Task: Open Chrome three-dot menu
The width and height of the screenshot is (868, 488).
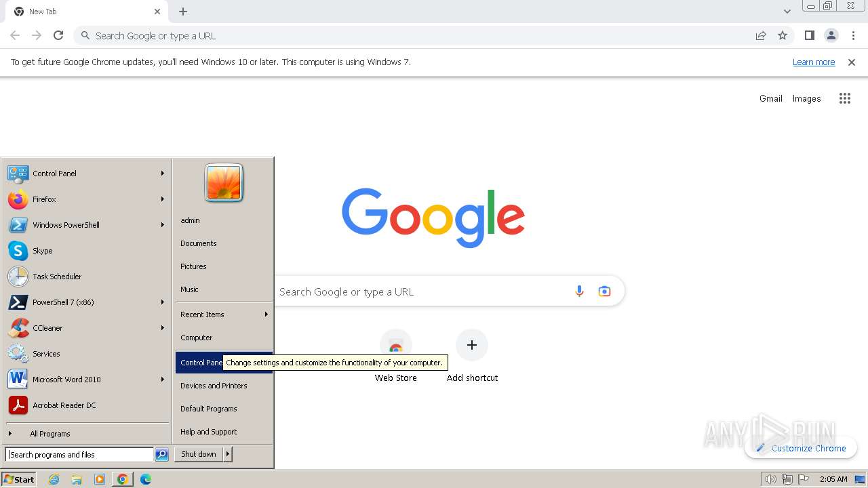Action: [854, 36]
